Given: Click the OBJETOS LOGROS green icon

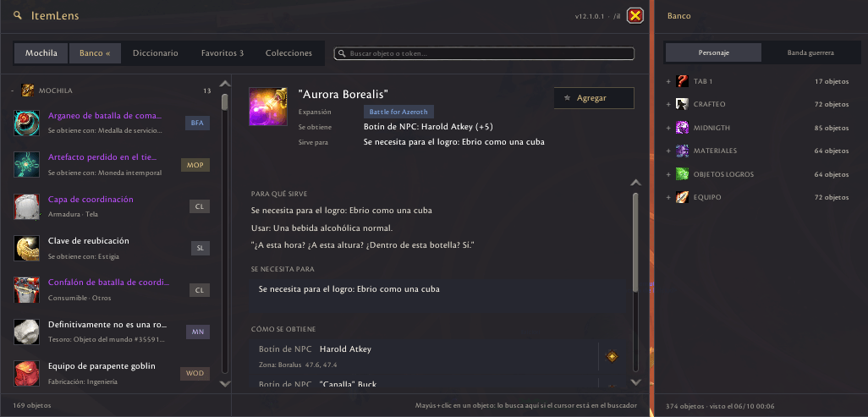Looking at the screenshot, I should tap(682, 174).
